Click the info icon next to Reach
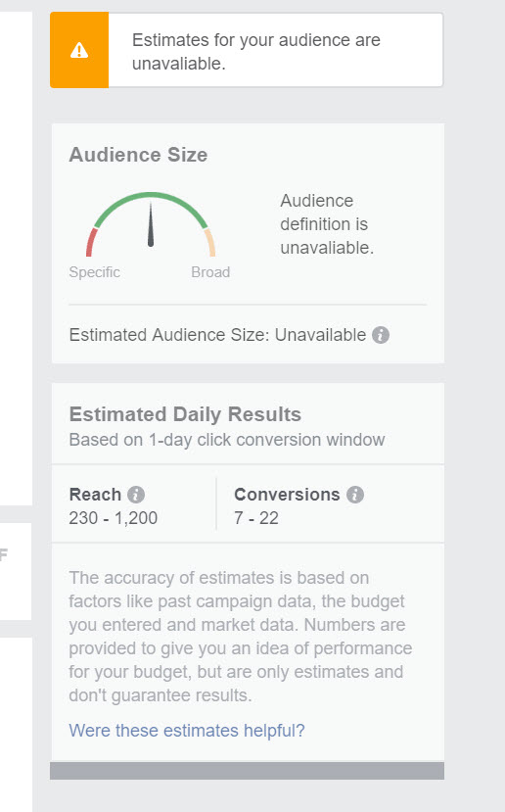Viewport: 505px width, 812px height. 136,495
